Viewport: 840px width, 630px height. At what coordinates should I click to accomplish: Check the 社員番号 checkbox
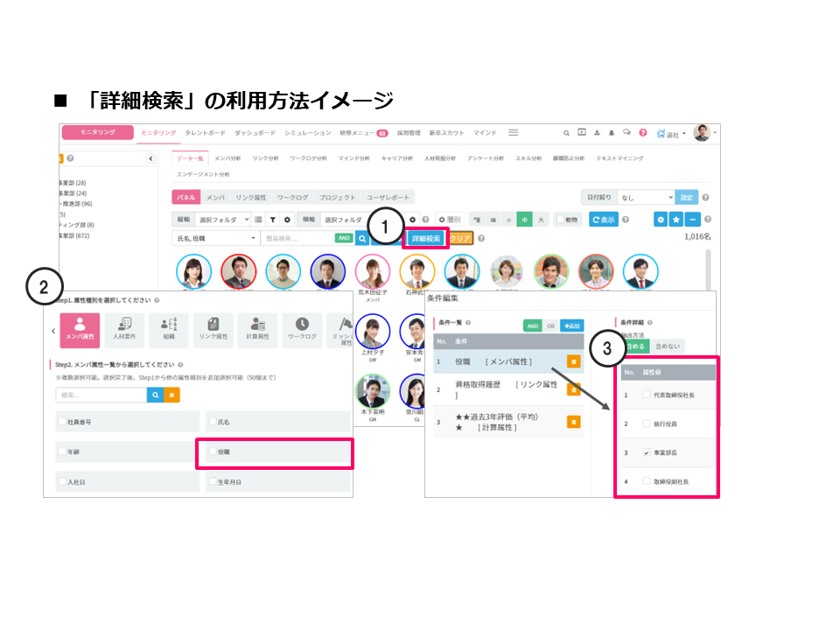[x=63, y=422]
